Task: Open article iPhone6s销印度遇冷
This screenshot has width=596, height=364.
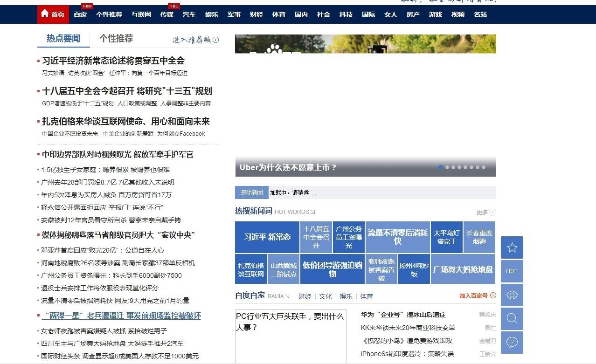Action: (407, 354)
